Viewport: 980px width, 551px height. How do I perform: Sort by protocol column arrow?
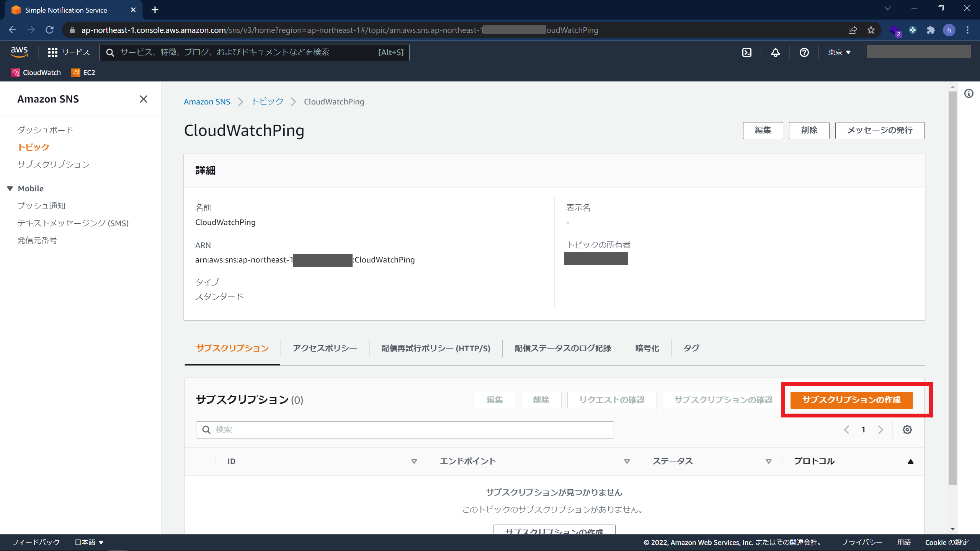[x=911, y=461]
